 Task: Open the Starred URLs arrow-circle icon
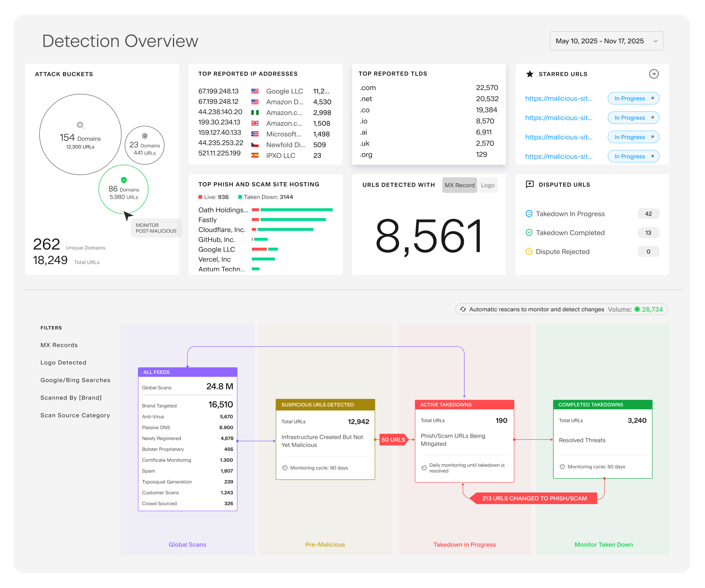pyautogui.click(x=654, y=74)
